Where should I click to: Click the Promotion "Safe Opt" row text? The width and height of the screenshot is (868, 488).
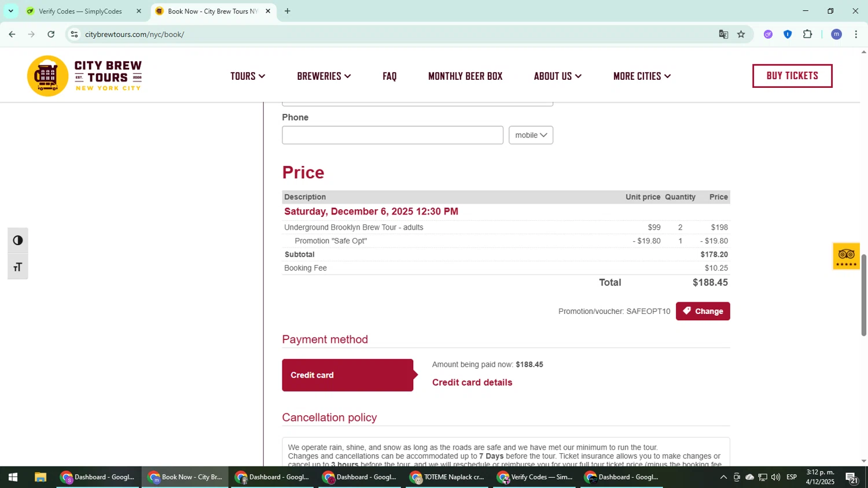[331, 241]
